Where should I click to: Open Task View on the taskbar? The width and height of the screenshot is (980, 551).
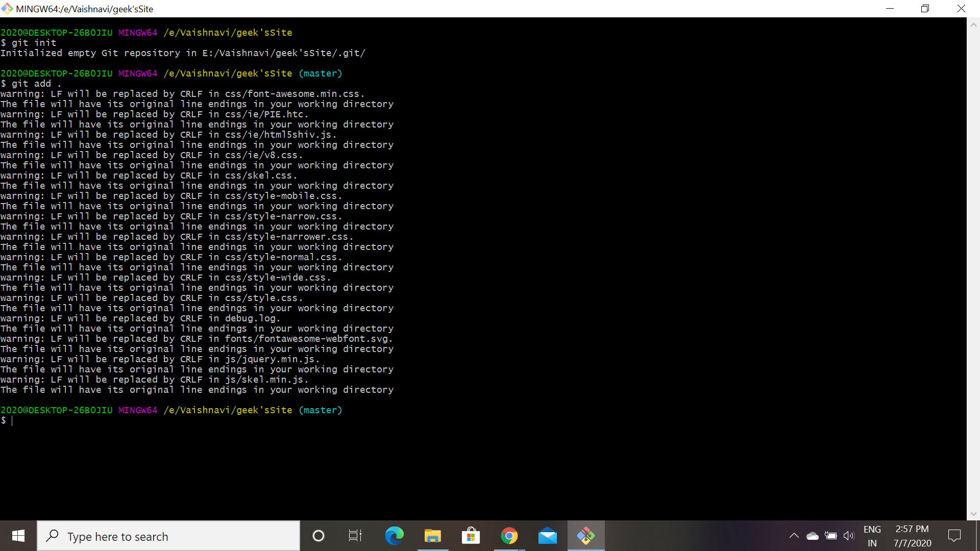point(355,536)
